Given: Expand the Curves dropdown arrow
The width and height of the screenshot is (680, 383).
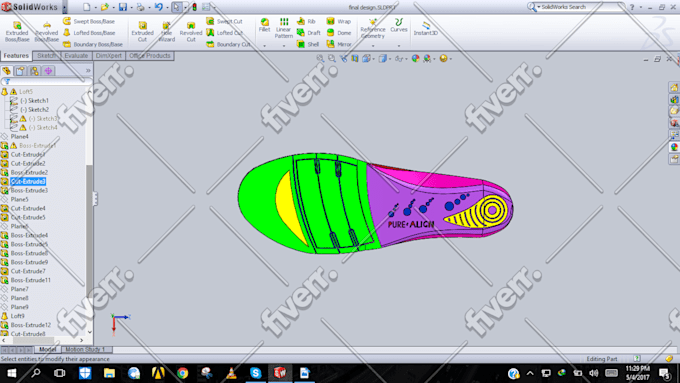Looking at the screenshot, I should click(x=399, y=46).
